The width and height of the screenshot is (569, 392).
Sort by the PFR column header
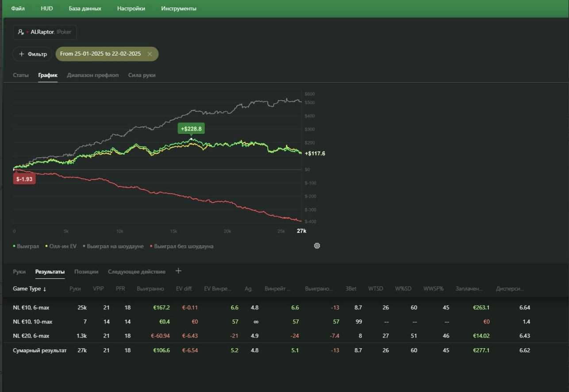pos(120,289)
